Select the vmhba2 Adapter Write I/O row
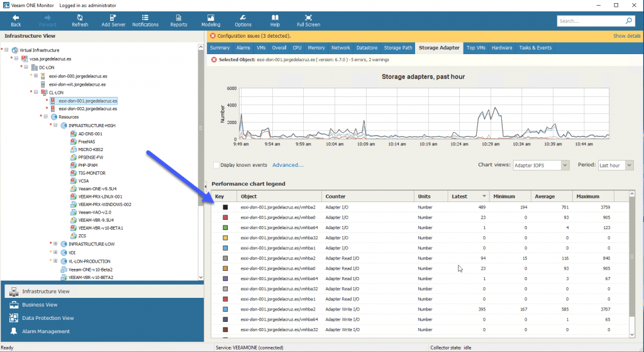This screenshot has height=352, width=644. point(420,309)
